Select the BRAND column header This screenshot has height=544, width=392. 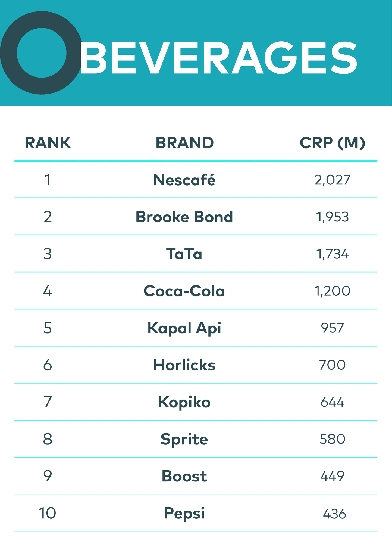point(185,143)
